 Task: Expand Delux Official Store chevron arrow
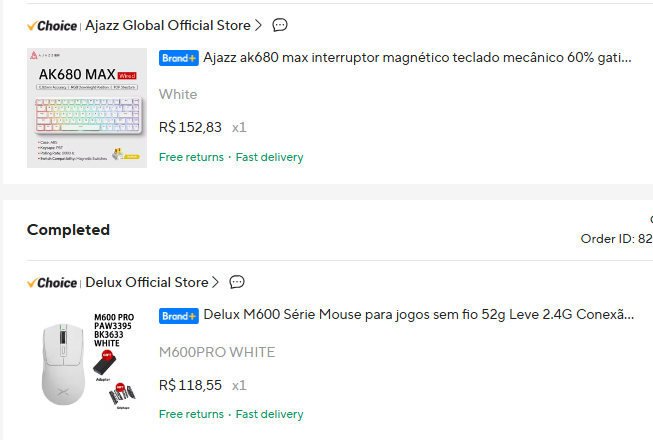pos(215,282)
